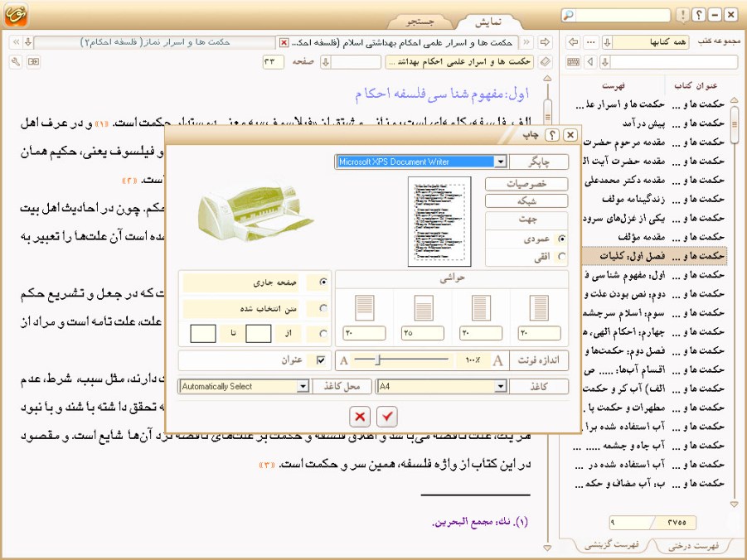Click the small A font decrease icon
This screenshot has width=747, height=560.
pyautogui.click(x=344, y=361)
